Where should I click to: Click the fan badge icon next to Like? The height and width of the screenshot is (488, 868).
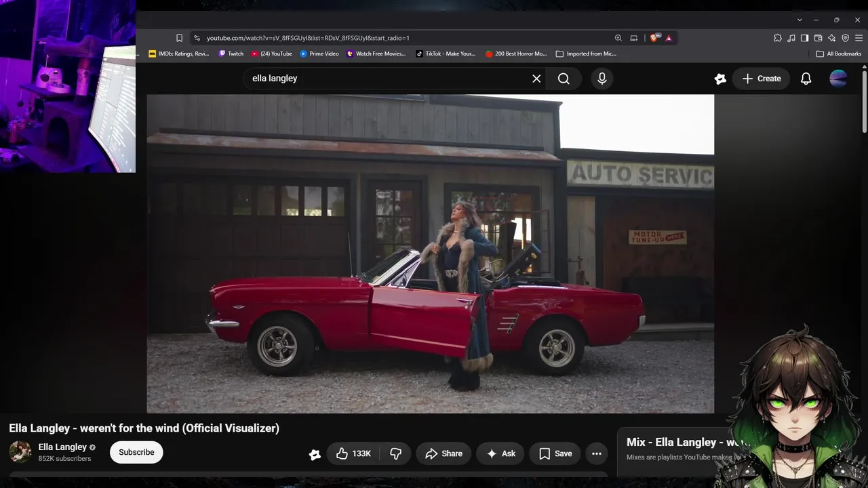(x=315, y=454)
